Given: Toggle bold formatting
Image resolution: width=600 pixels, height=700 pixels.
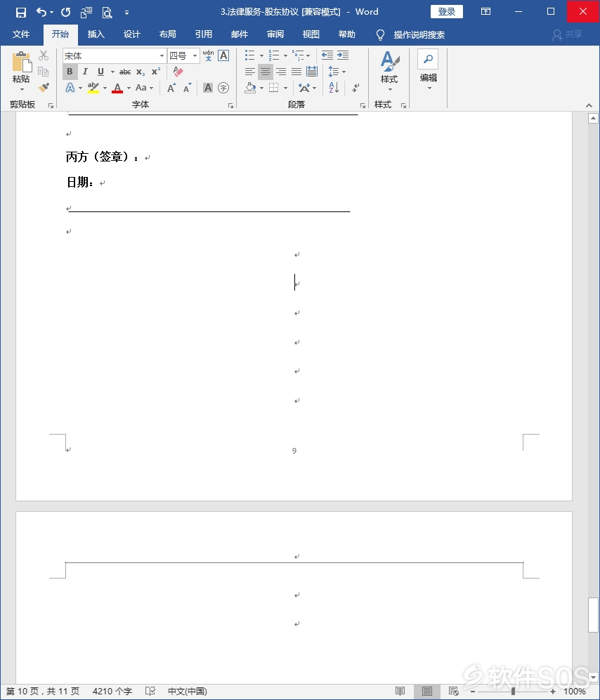Looking at the screenshot, I should coord(70,72).
